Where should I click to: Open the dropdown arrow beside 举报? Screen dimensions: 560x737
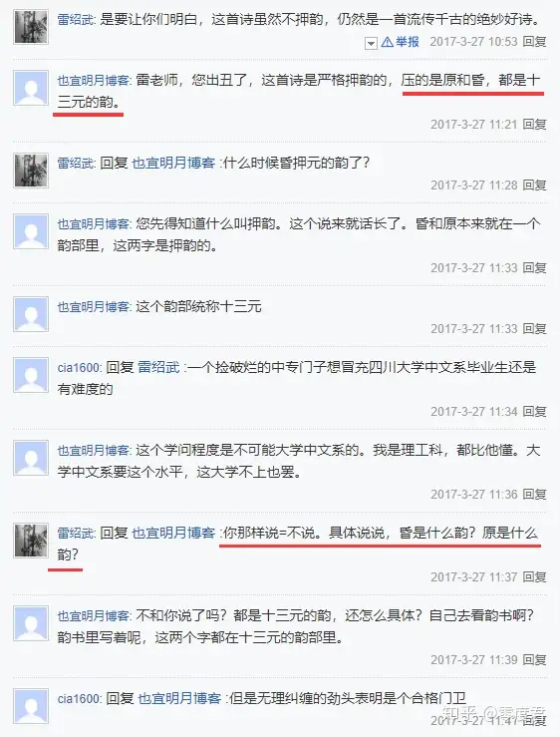371,44
